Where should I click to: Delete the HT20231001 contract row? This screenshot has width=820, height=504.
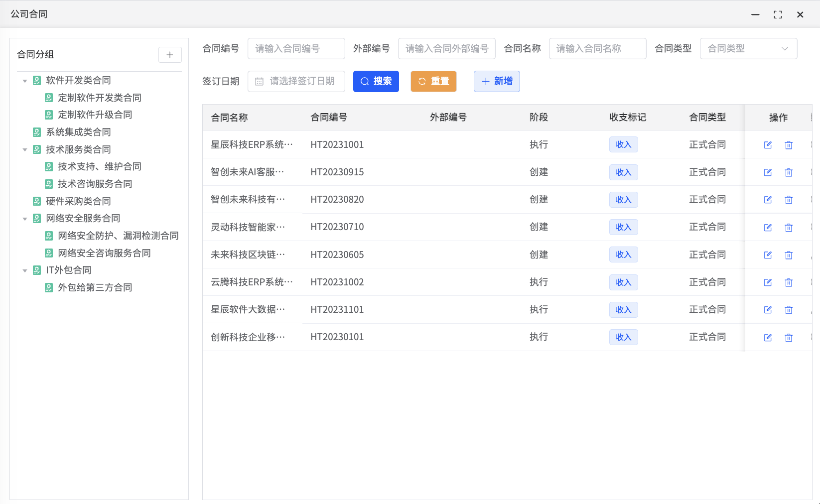coord(789,145)
